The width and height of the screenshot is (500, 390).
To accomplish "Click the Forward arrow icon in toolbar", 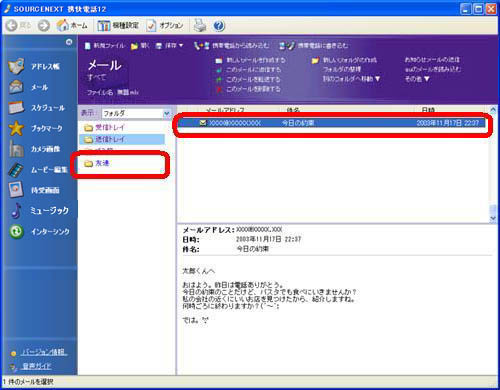I will click(44, 25).
